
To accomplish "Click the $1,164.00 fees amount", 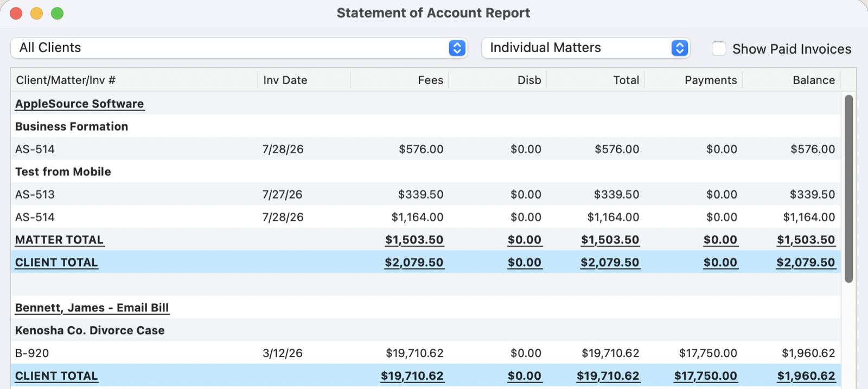I will (417, 217).
